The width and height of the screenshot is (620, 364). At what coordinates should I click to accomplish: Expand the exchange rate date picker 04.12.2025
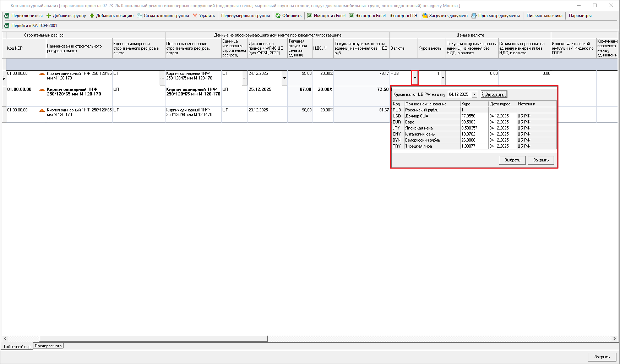[474, 94]
